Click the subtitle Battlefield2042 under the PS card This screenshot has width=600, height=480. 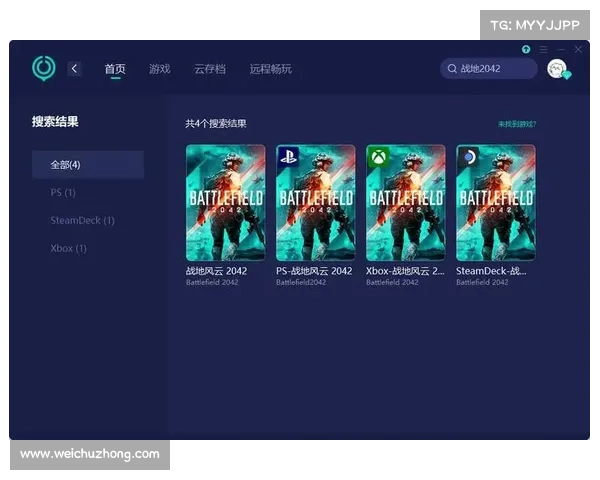point(301,282)
